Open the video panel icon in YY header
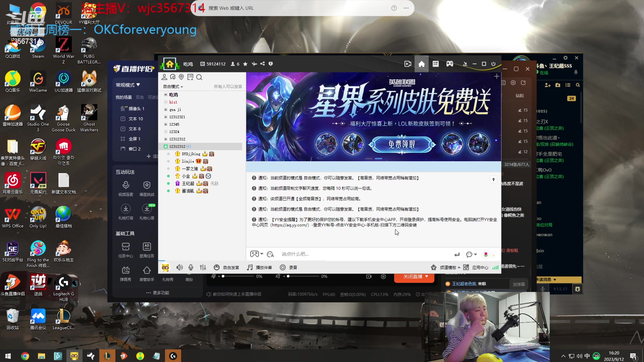This screenshot has height=362, width=644. 408,64
